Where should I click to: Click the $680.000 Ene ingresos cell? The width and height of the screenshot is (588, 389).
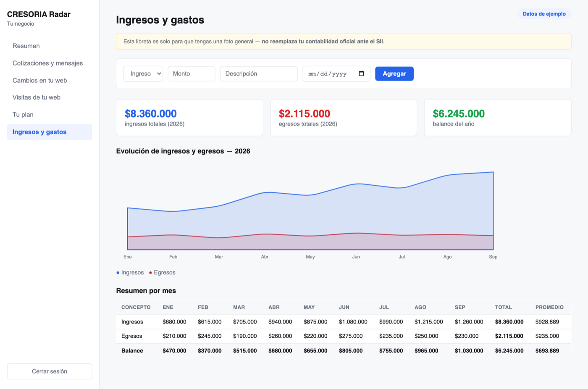tap(174, 322)
